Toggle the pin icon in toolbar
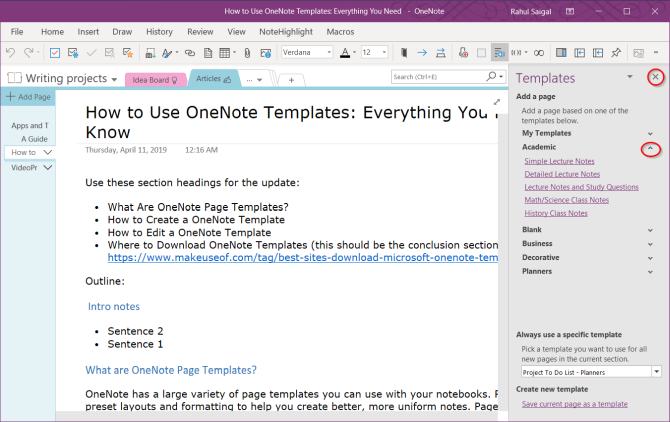This screenshot has width=670, height=422. [616, 53]
